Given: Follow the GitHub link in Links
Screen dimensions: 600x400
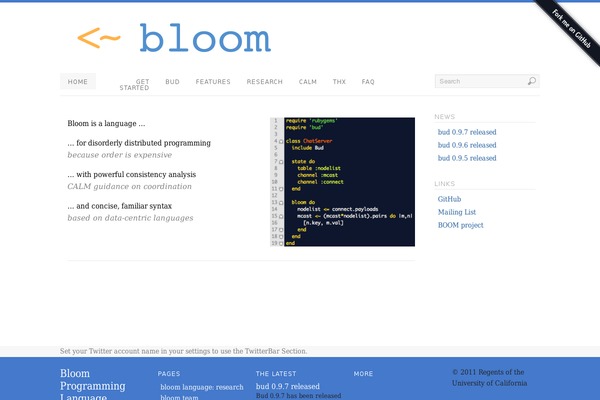Looking at the screenshot, I should click(x=449, y=199).
